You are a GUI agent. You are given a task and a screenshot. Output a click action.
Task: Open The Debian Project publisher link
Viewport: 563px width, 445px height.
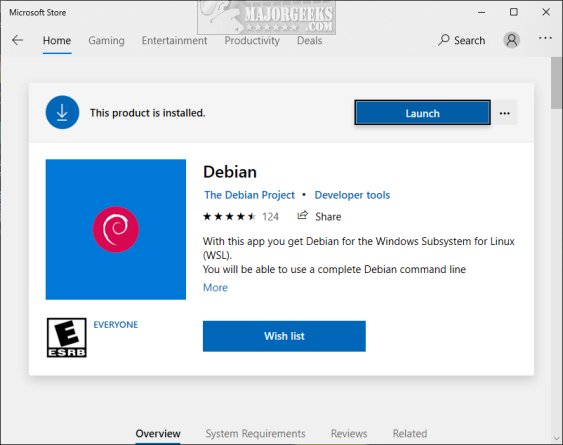point(250,195)
